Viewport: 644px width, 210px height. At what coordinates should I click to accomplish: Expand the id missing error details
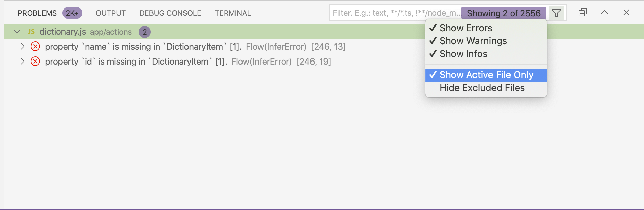point(22,62)
